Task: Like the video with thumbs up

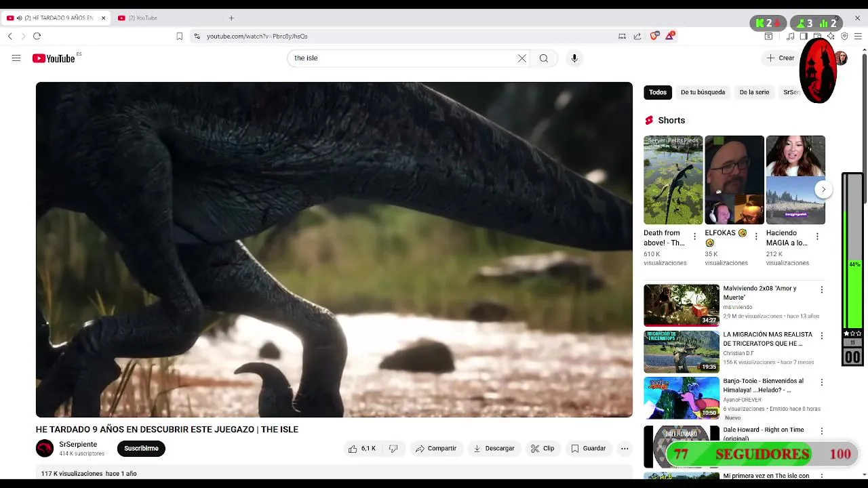Action: 361,449
